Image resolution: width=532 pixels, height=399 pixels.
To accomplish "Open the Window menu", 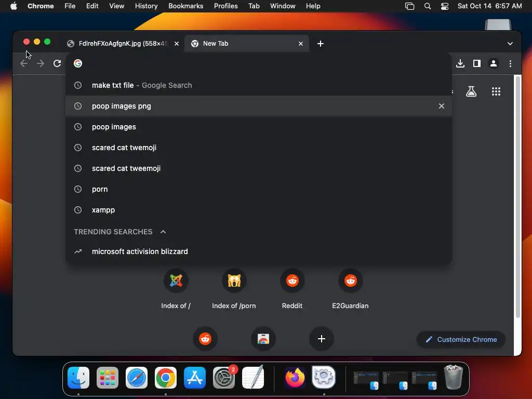I will point(283,6).
